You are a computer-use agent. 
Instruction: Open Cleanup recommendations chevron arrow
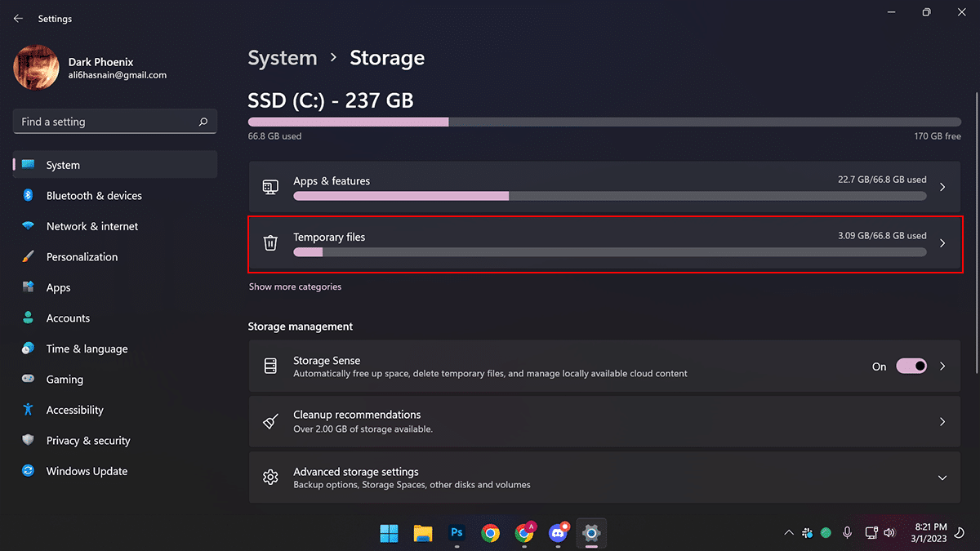[x=942, y=422]
